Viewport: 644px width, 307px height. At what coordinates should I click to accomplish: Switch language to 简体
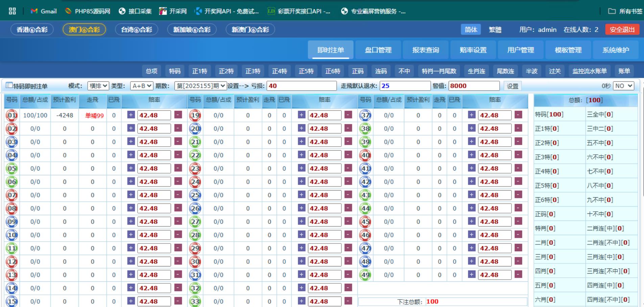(471, 30)
